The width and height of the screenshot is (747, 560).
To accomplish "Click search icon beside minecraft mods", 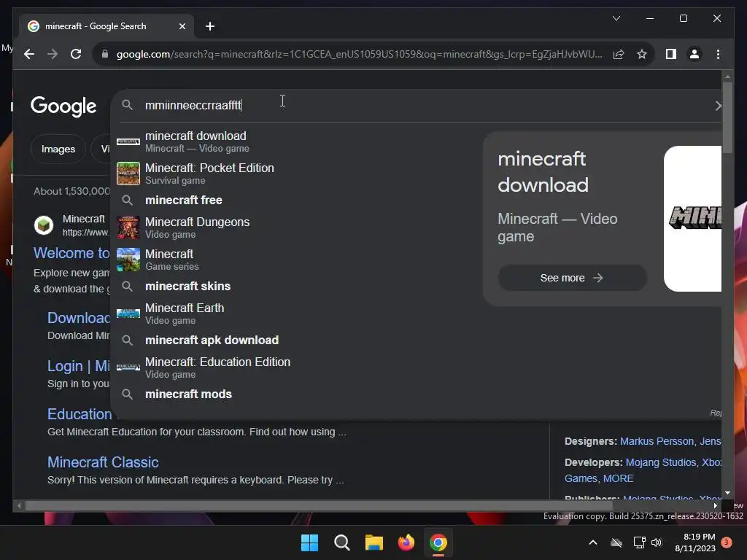I will [127, 394].
